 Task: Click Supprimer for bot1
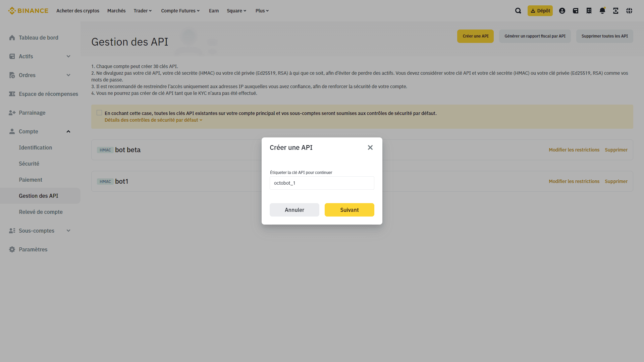click(616, 181)
